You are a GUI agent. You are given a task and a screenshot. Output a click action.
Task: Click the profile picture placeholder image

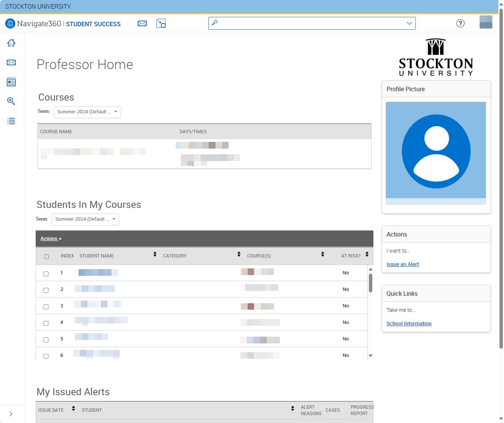click(x=436, y=153)
